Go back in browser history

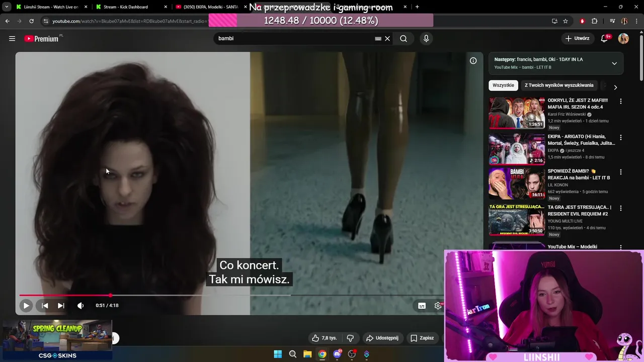click(7, 21)
